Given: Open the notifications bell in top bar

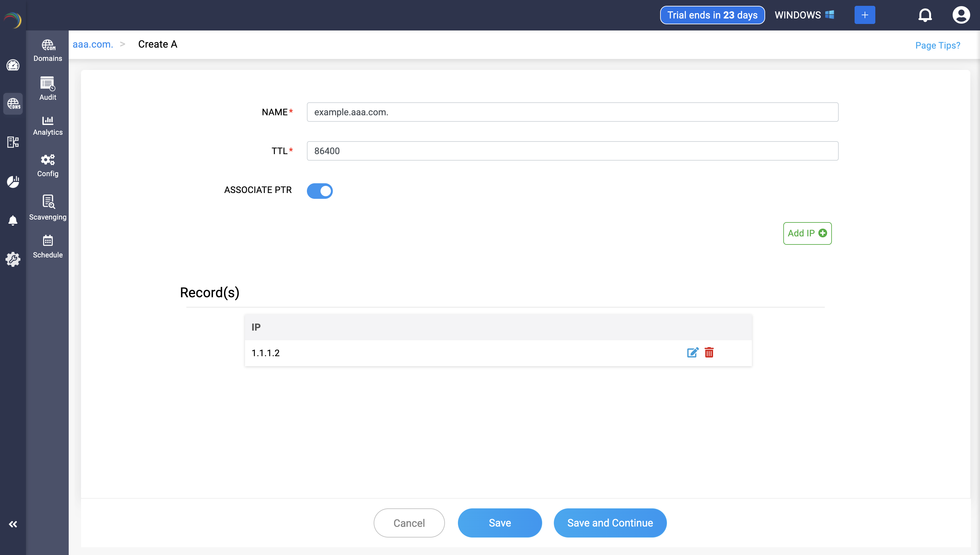Looking at the screenshot, I should coord(925,15).
